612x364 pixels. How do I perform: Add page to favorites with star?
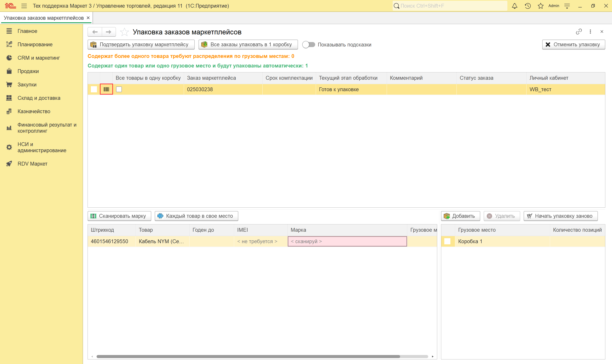click(x=125, y=32)
